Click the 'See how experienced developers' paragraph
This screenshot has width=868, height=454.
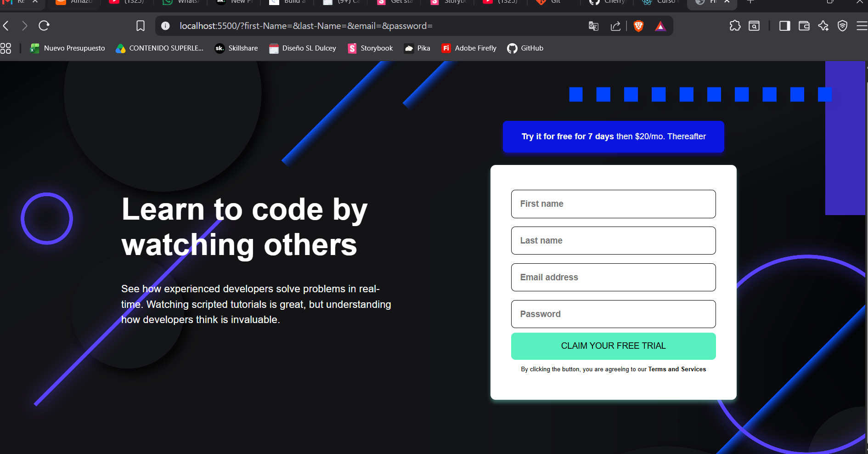coord(256,304)
